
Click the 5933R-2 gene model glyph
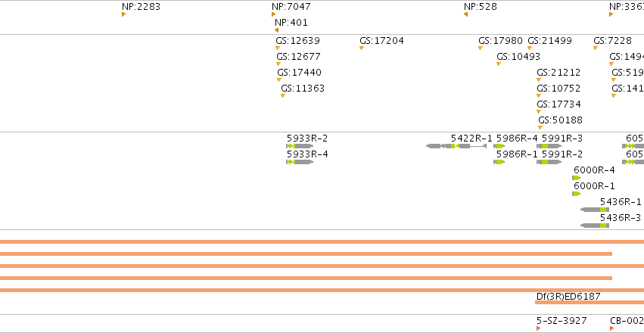[x=300, y=146]
